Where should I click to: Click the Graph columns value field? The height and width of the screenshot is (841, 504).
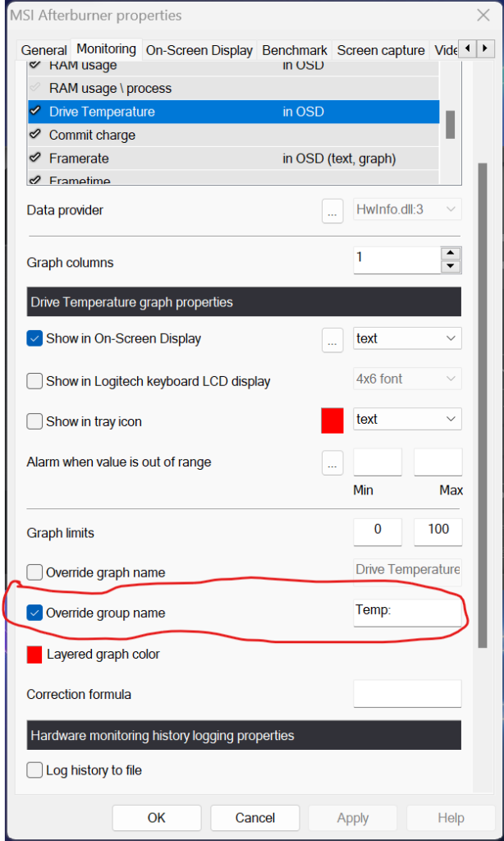point(396,260)
